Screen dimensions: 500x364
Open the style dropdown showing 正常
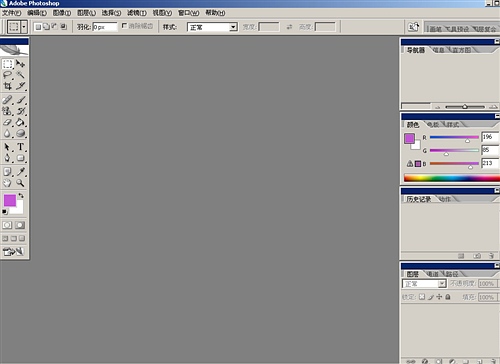(x=212, y=27)
